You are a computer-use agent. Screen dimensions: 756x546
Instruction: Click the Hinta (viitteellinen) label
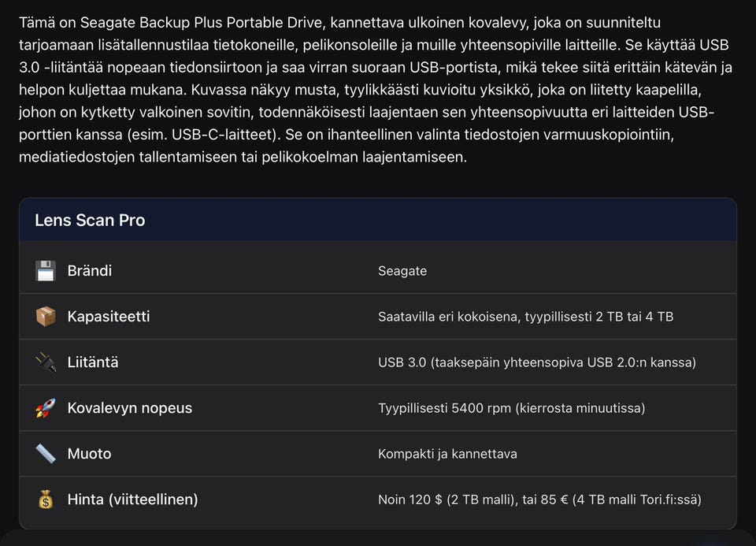click(132, 500)
